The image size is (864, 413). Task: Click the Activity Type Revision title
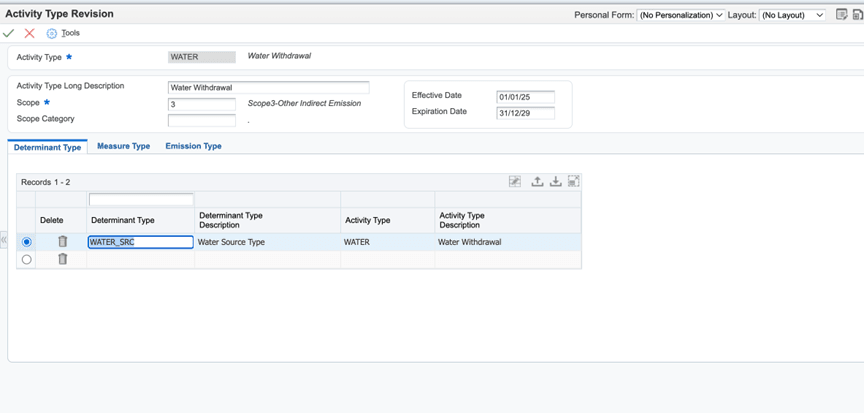(60, 14)
